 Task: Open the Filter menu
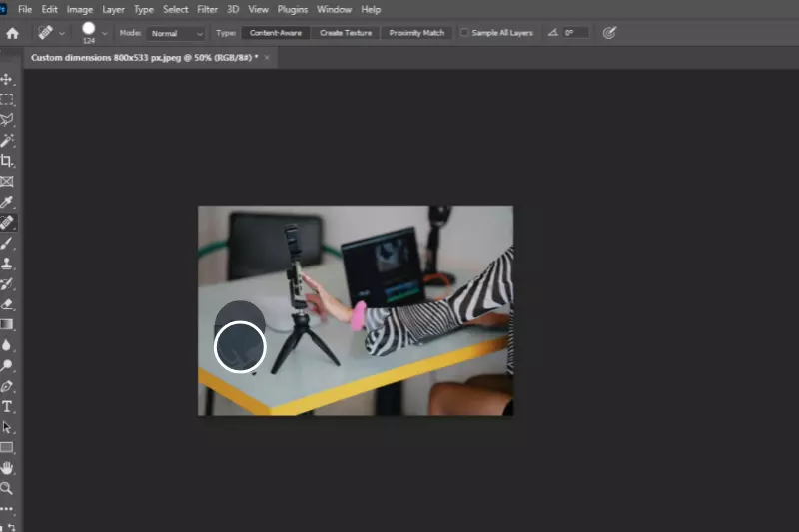point(208,10)
